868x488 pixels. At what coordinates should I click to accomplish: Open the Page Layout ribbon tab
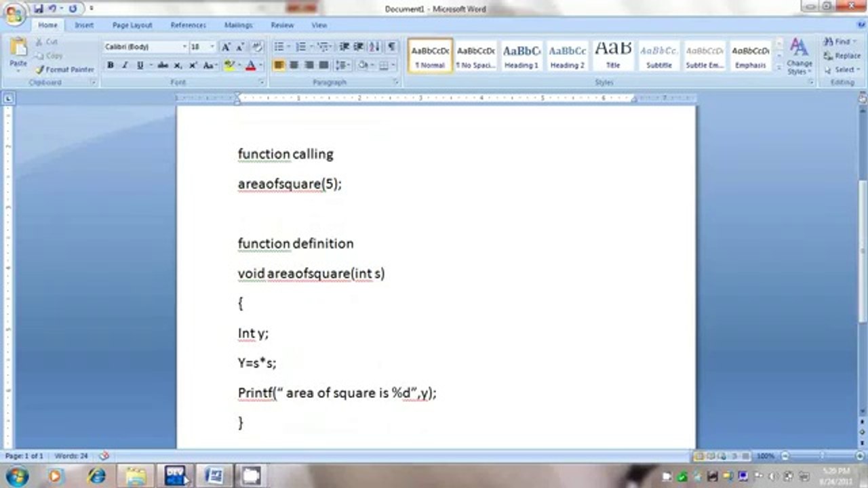pyautogui.click(x=132, y=25)
